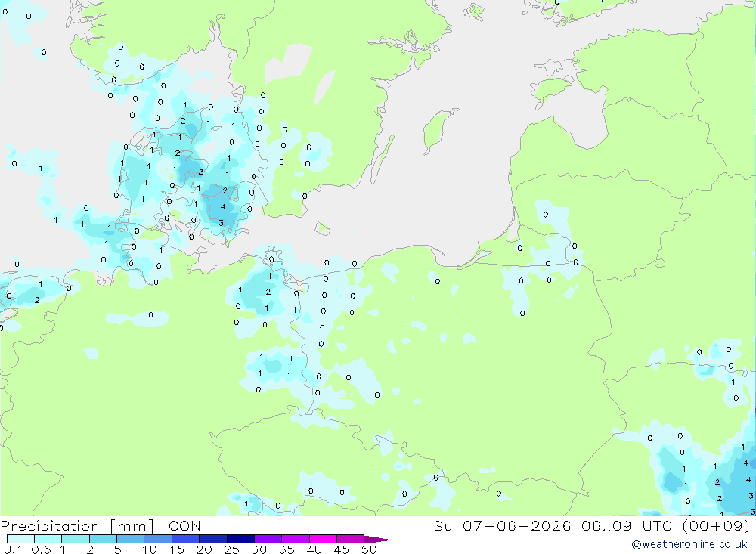Click the 'Precipitation [mm] ICON' title text
756x554 pixels.
pyautogui.click(x=101, y=525)
